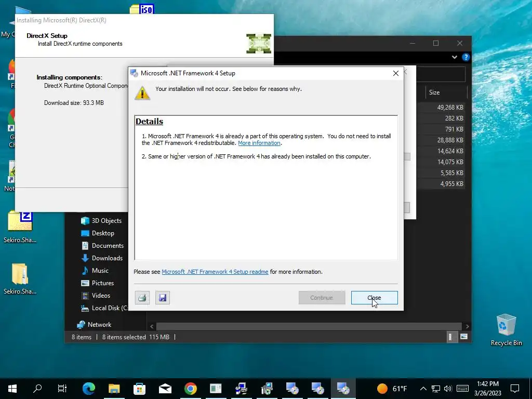
Task: Click the Network icon in sidebar
Action: click(81, 325)
